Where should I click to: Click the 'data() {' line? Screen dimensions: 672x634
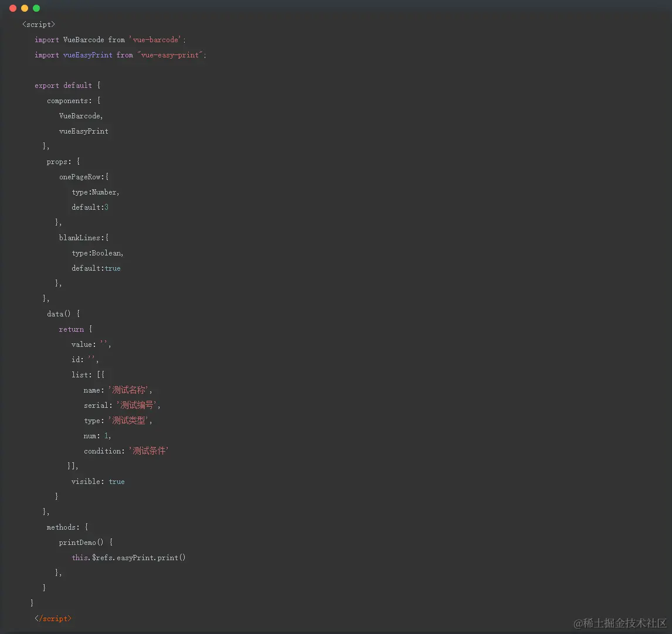tap(63, 314)
